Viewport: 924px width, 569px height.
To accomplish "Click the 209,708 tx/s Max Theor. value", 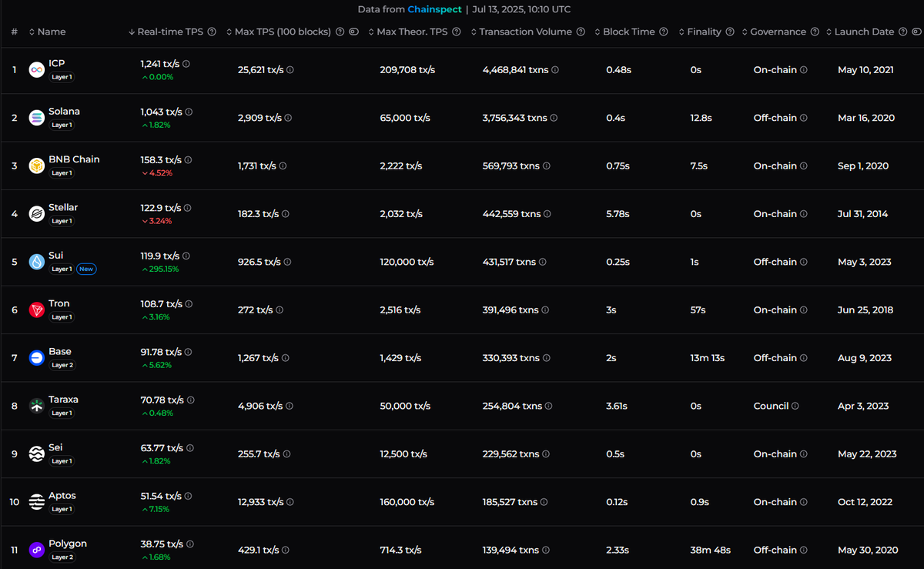I will [x=407, y=70].
